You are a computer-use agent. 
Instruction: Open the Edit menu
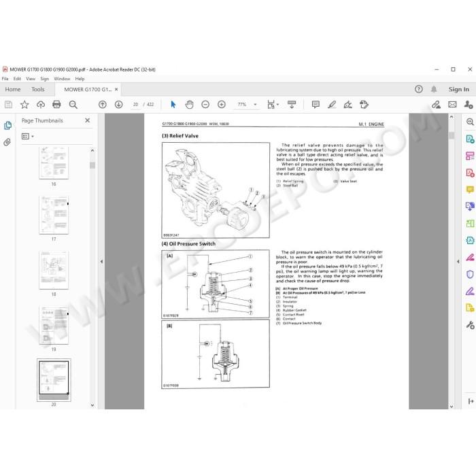[17, 79]
